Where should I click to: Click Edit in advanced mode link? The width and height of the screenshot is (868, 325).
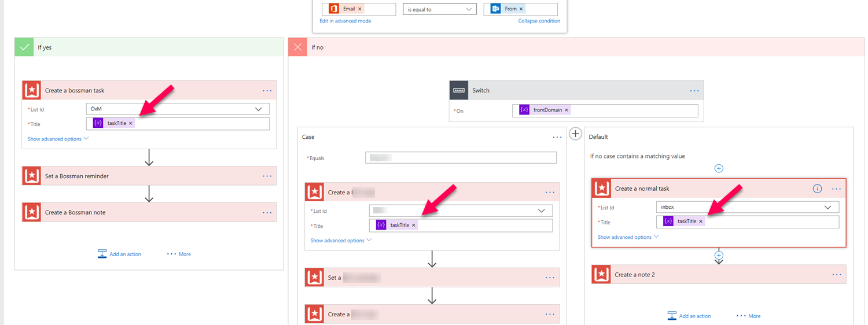click(x=345, y=21)
